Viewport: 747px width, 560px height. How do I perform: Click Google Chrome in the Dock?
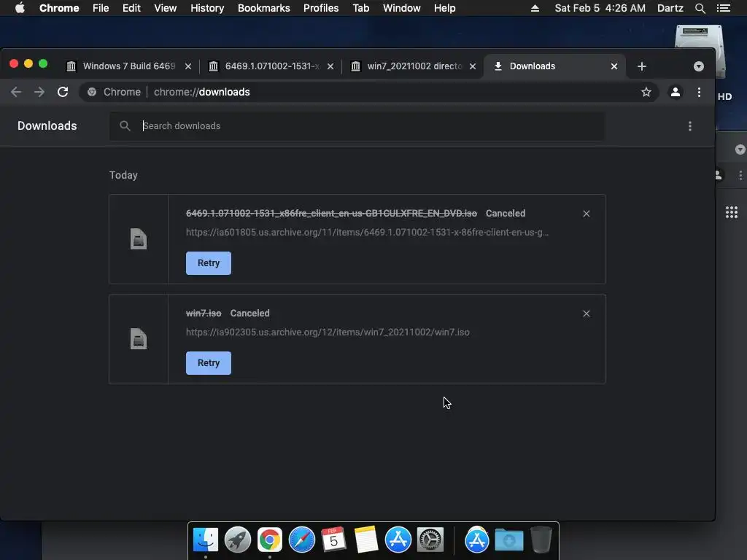[x=270, y=540]
